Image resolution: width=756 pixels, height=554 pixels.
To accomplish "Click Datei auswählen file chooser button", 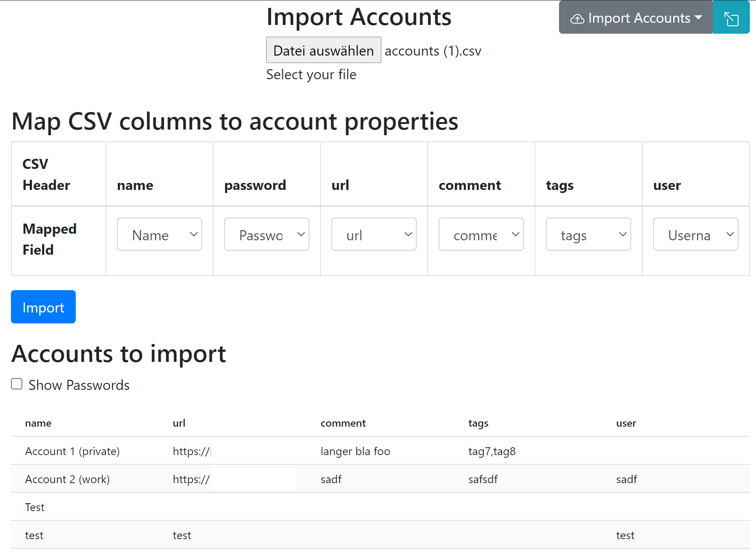I will (x=323, y=50).
